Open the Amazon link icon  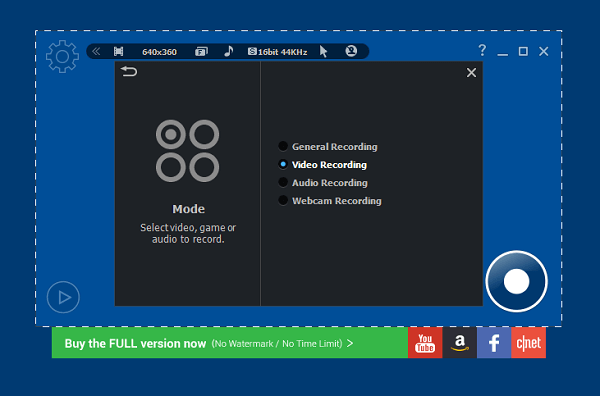click(460, 343)
